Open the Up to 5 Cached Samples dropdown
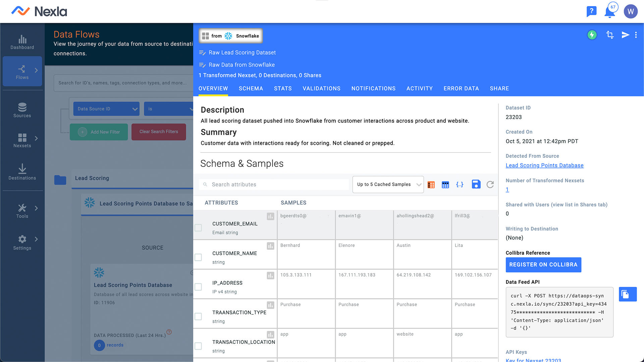 point(388,185)
